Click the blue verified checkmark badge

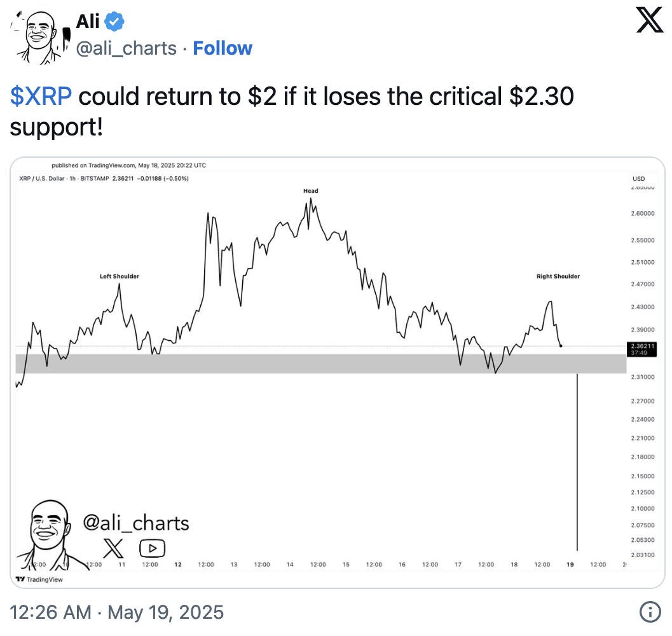(114, 22)
